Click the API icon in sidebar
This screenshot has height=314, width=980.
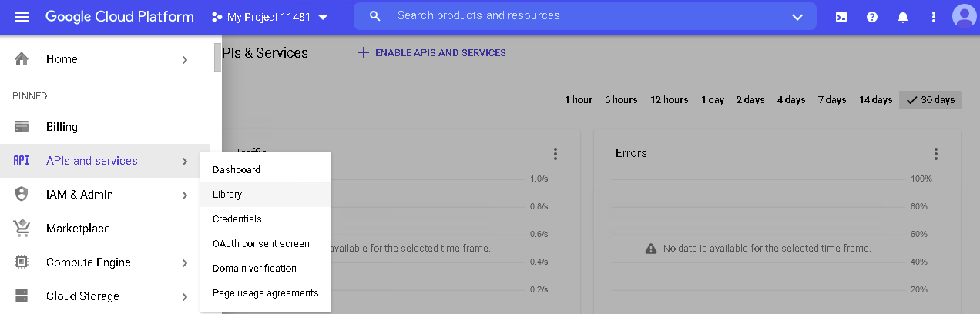coord(22,161)
